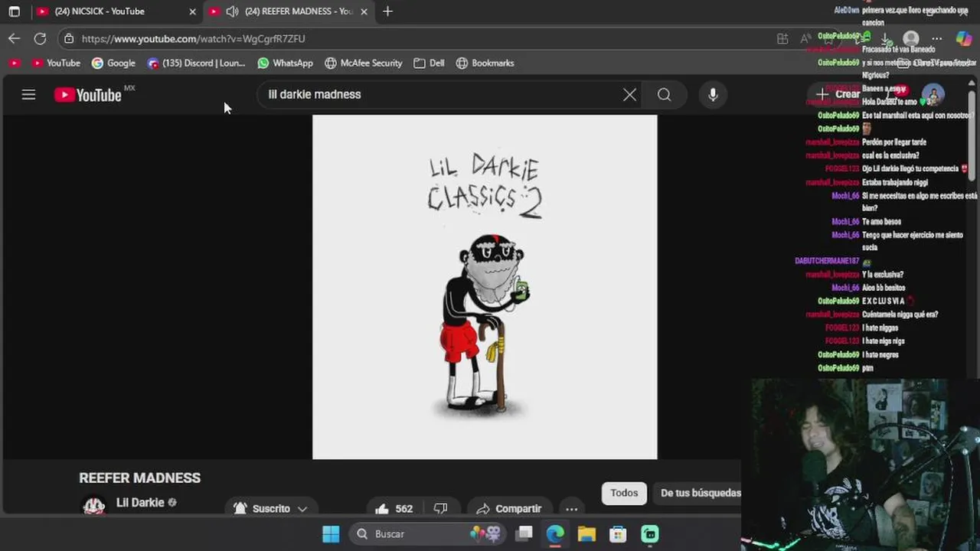980x551 pixels.
Task: Share the video with Compartir
Action: click(508, 508)
